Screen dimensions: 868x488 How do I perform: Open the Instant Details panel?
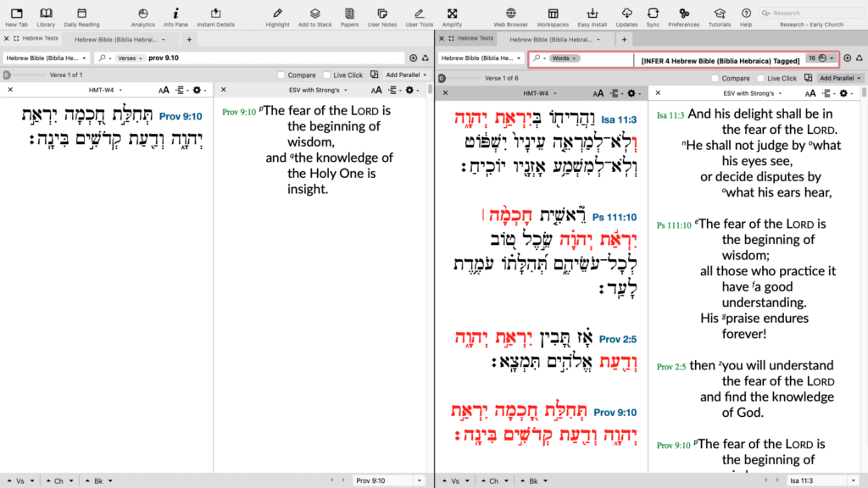coord(215,16)
